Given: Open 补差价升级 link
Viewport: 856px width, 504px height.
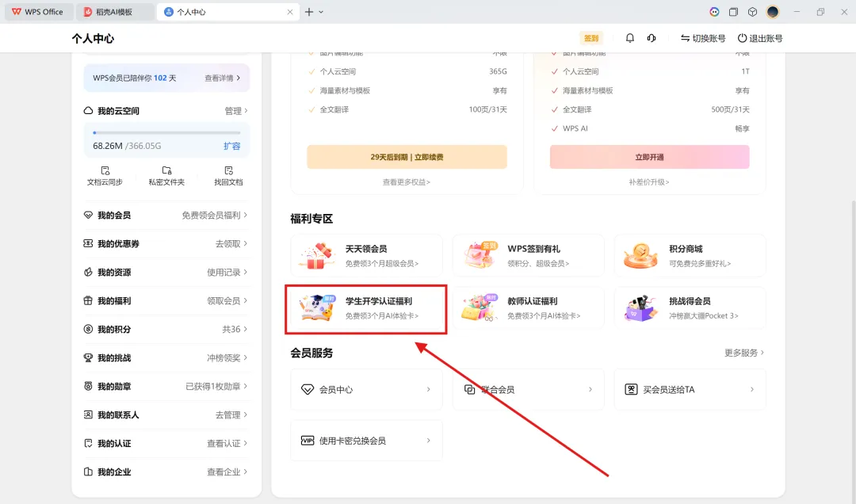Looking at the screenshot, I should click(648, 181).
